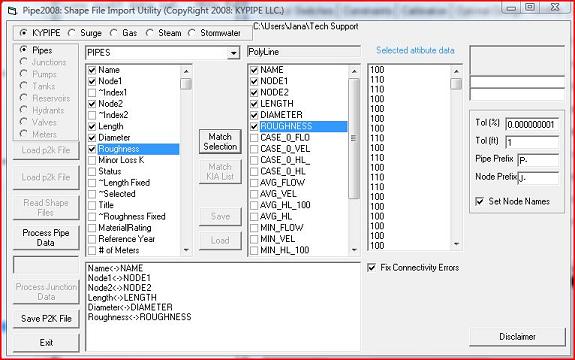Uncheck Diameter in the left list
This screenshot has height=360, width=575.
coord(92,138)
